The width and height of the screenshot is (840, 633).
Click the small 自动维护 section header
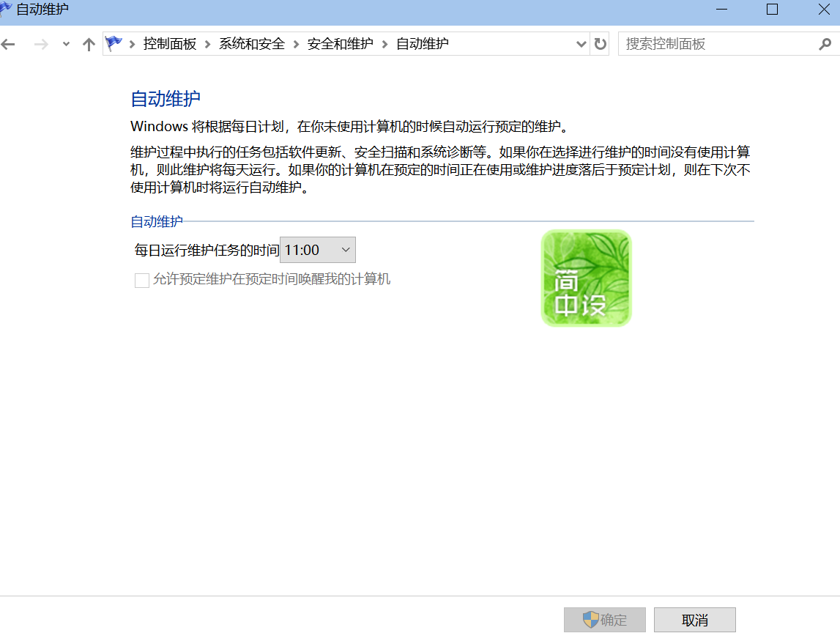157,221
